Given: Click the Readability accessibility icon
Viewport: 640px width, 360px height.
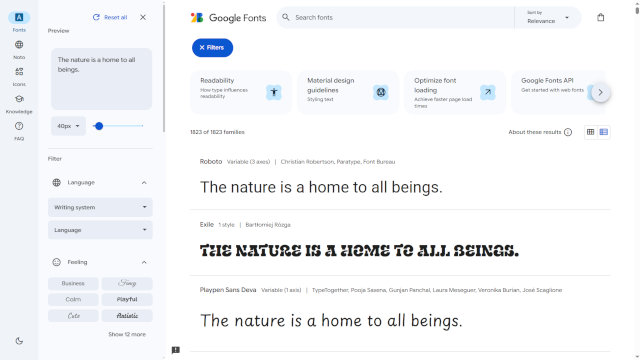Looking at the screenshot, I should tap(274, 92).
